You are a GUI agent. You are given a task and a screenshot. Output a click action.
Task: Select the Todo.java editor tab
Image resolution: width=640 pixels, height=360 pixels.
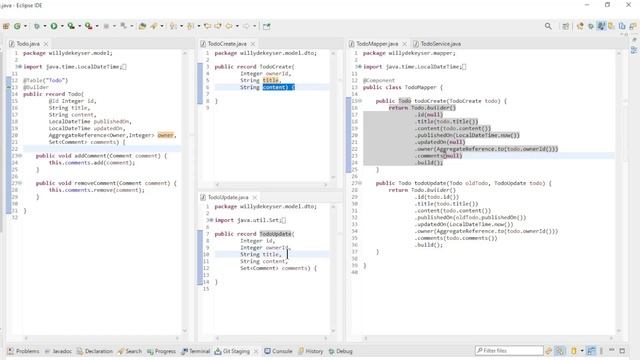click(28, 44)
